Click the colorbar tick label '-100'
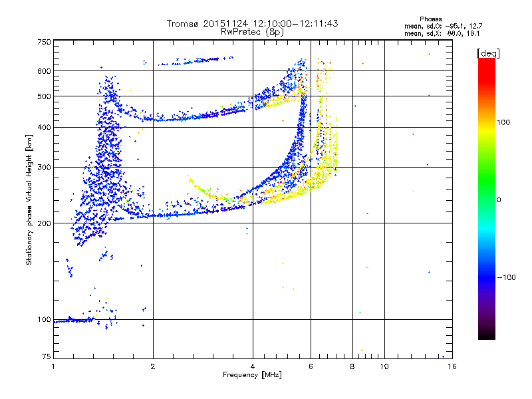The width and height of the screenshot is (532, 399). [x=507, y=277]
